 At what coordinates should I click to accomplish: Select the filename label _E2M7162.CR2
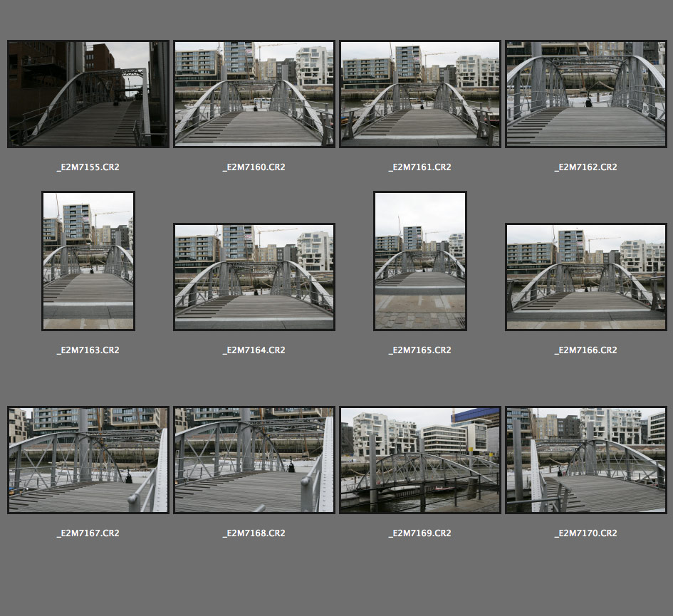(x=586, y=167)
